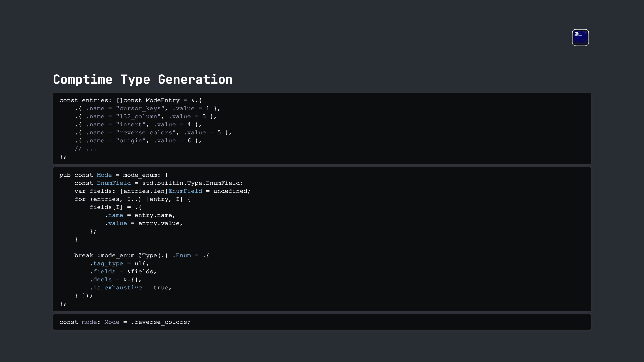Click the '.is_exhaustive = true,' line

coord(131,288)
